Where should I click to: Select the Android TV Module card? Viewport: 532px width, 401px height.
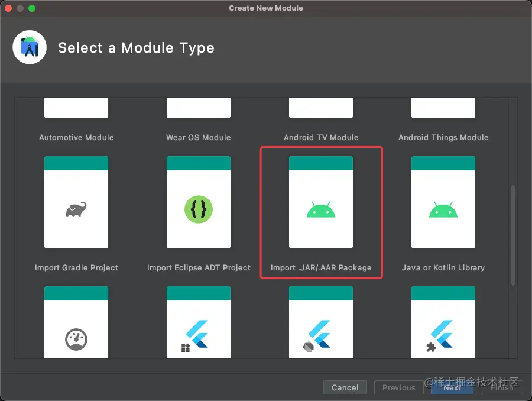point(321,108)
